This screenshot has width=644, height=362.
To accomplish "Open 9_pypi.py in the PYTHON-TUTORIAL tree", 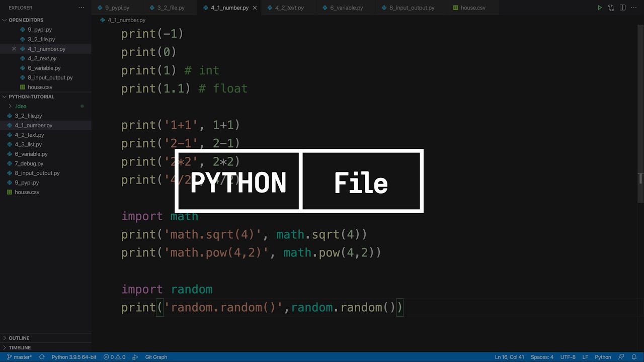I will 45,183.
